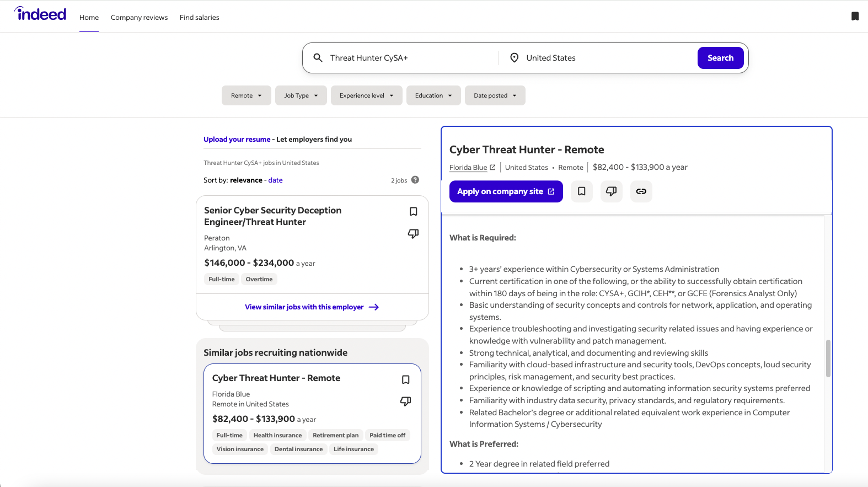Expand the Remote filter dropdown
The image size is (868, 487).
pos(246,95)
